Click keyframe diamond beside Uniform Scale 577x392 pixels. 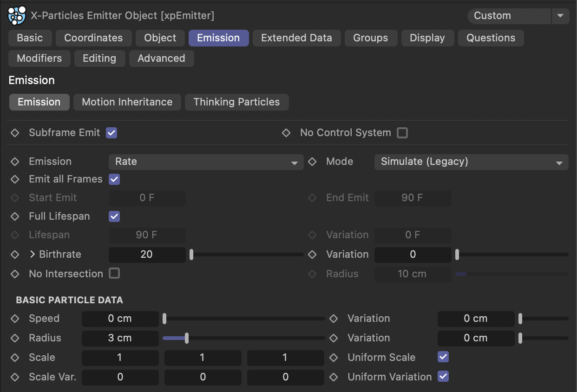(x=334, y=358)
